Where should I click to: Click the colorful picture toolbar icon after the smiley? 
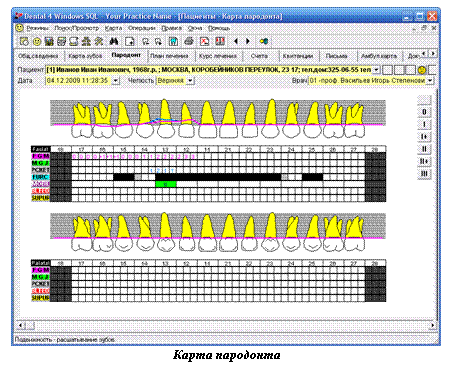click(49, 41)
